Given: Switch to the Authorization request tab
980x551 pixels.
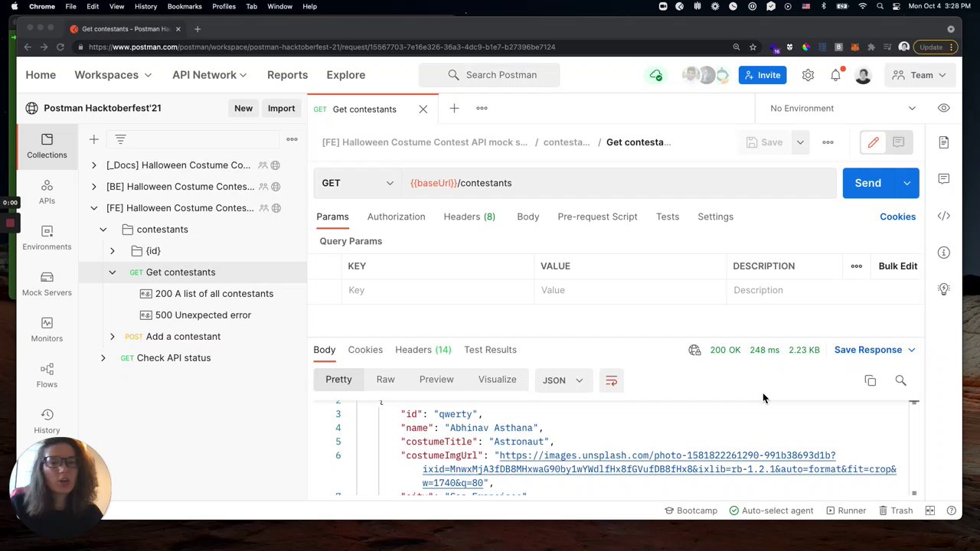Looking at the screenshot, I should (x=396, y=217).
